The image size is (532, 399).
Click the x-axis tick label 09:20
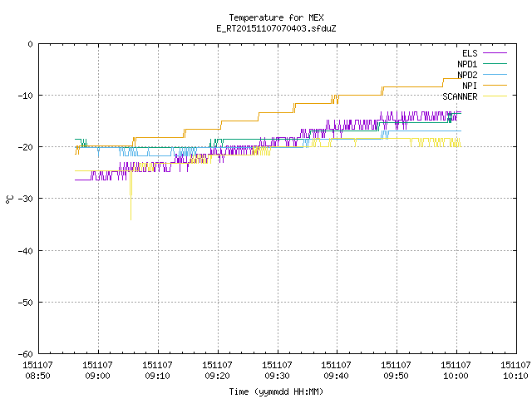pos(217,376)
